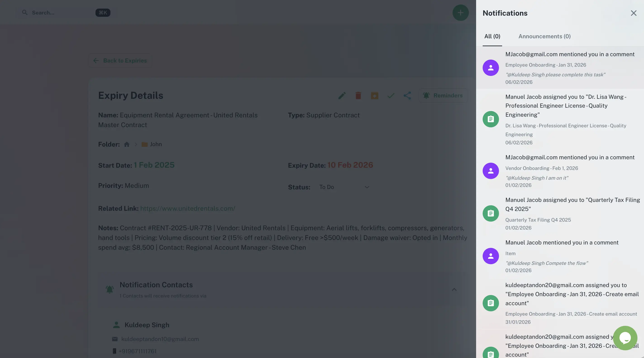Click the search magnifier icon
The height and width of the screenshot is (358, 644).
coord(24,12)
